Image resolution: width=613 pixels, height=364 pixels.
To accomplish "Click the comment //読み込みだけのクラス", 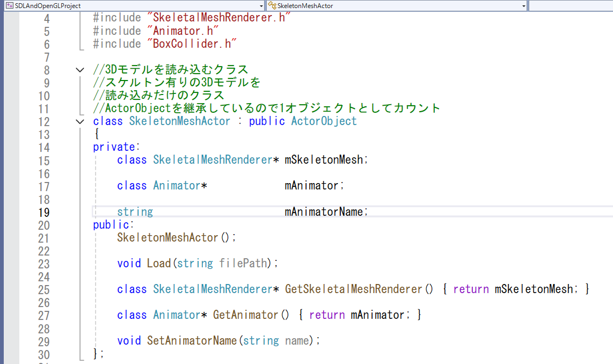I will point(159,96).
